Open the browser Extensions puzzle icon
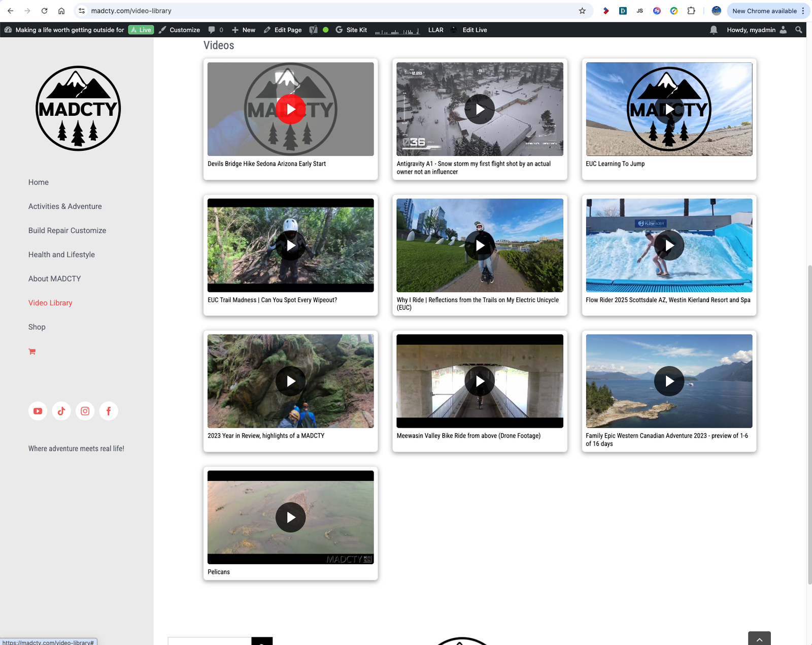 691,11
